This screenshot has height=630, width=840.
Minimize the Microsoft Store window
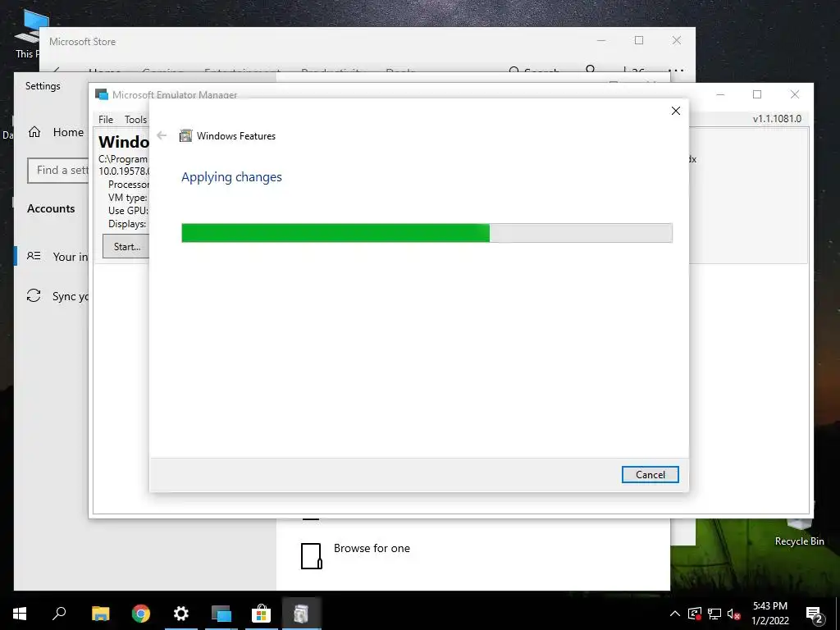click(x=601, y=40)
